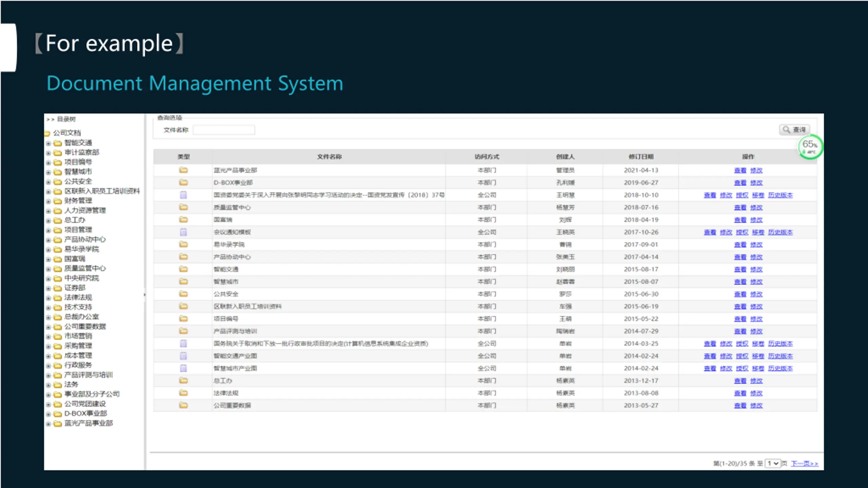Click 查看 link for 蓝光产品事业部 row
The image size is (868, 488).
(x=740, y=170)
